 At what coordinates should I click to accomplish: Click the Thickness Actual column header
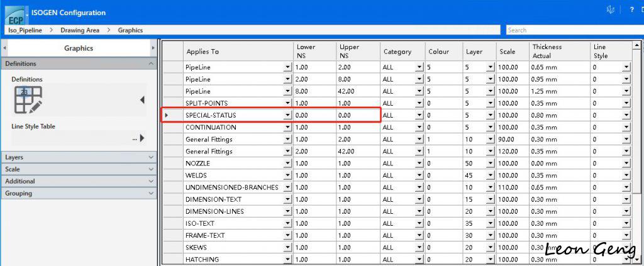coord(559,52)
